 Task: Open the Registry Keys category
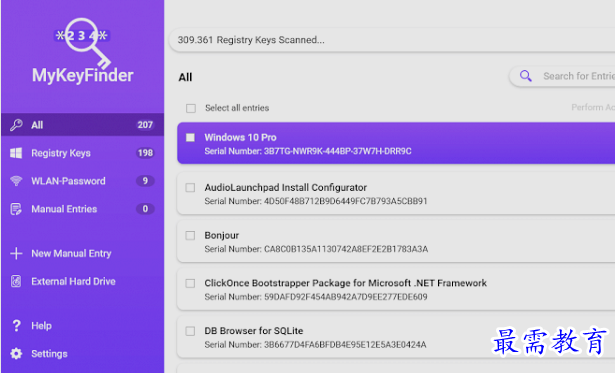coord(83,153)
